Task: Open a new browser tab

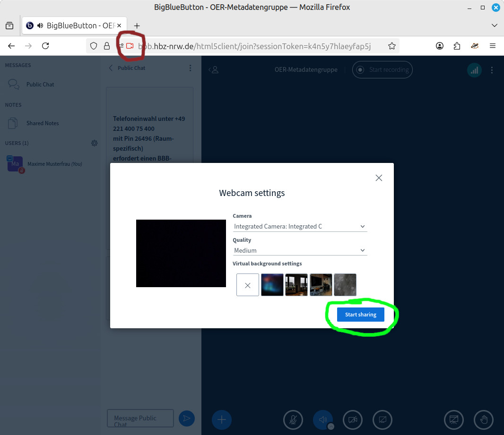Action: (137, 26)
